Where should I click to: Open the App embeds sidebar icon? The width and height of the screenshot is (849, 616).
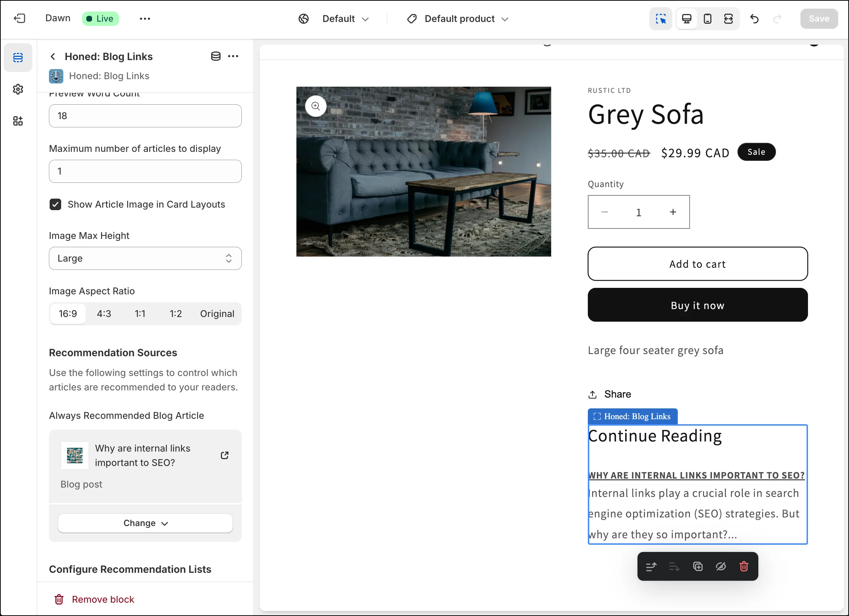click(18, 121)
